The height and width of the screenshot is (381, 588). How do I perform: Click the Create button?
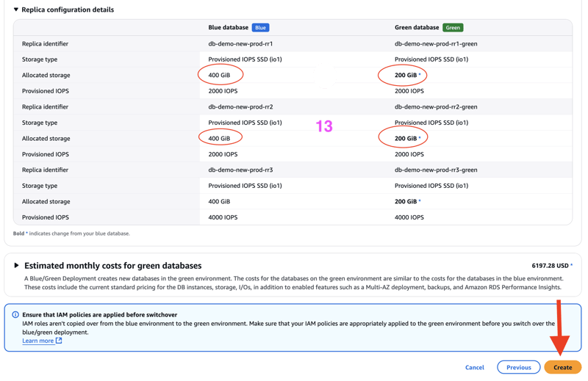pos(562,368)
